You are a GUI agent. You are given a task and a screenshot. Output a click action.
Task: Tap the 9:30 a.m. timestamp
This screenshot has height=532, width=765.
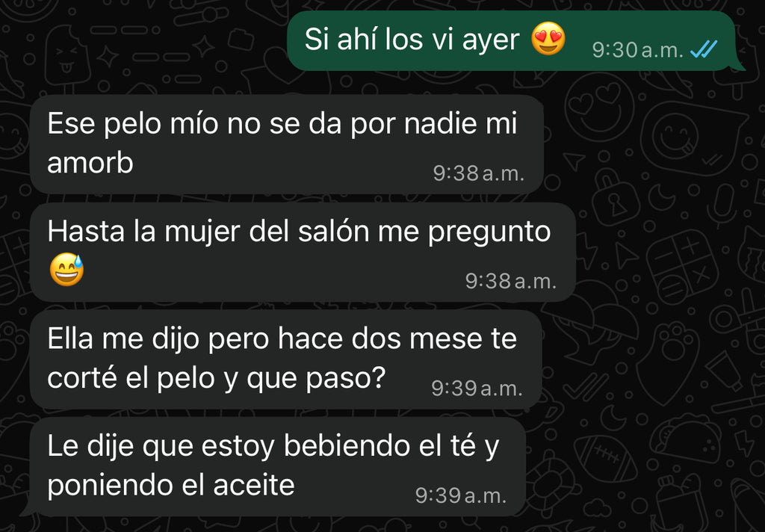[x=638, y=50]
